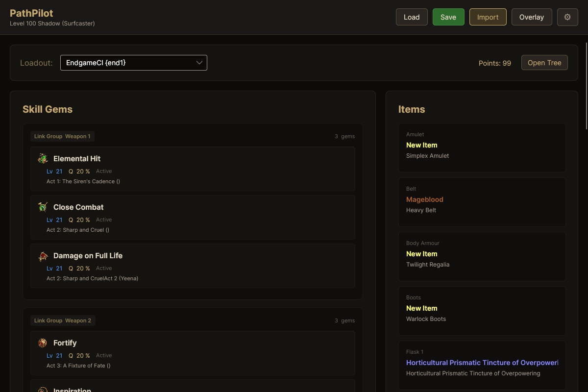Click the Close Combat gem icon

[42, 206]
